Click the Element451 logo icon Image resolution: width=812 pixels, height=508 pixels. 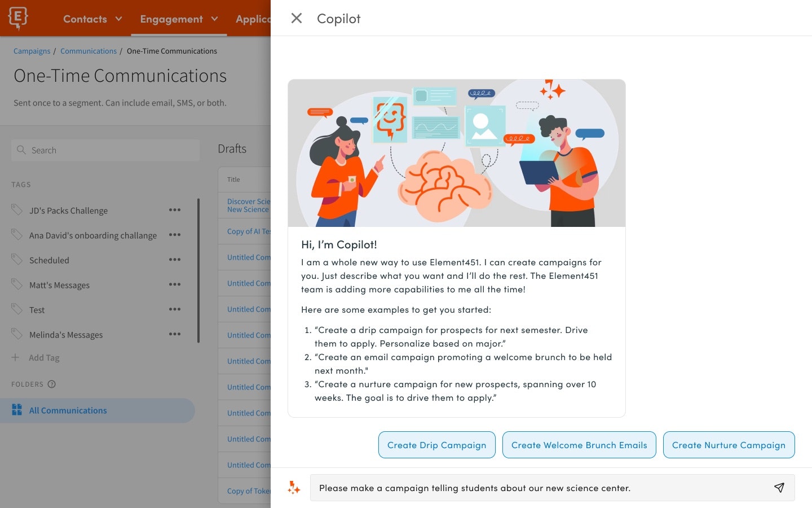(18, 18)
